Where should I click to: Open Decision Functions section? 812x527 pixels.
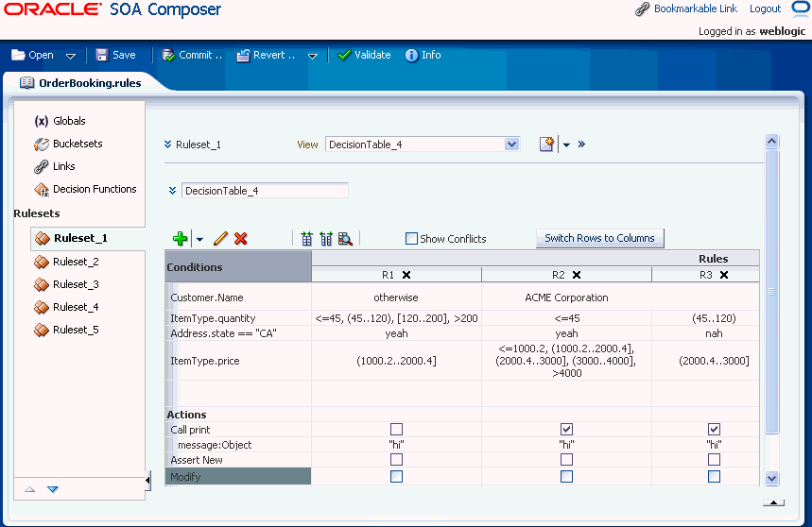85,189
